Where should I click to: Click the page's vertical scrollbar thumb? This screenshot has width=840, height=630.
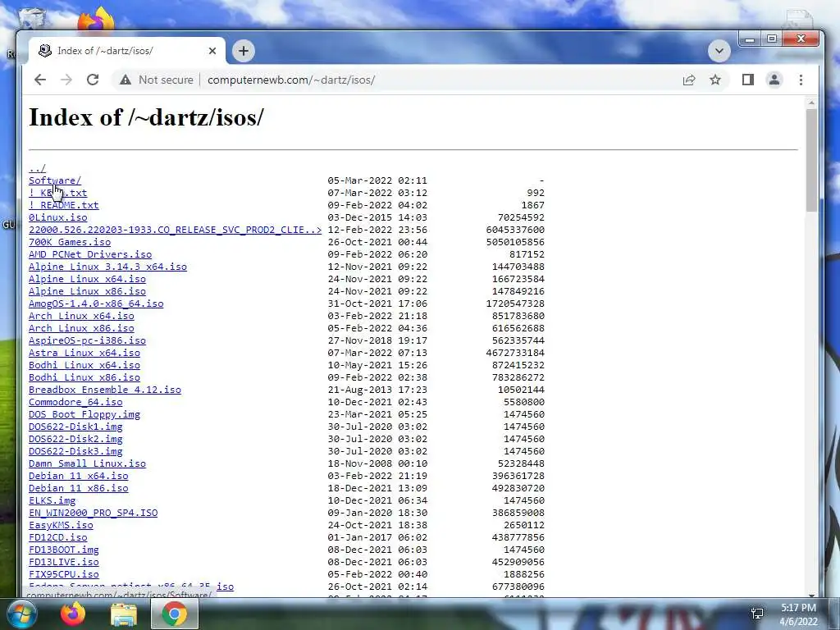pyautogui.click(x=811, y=159)
